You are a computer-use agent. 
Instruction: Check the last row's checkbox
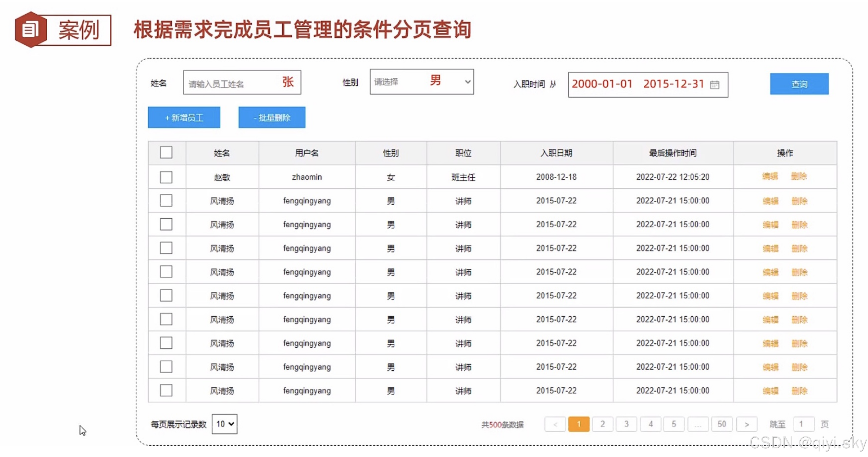coord(166,390)
